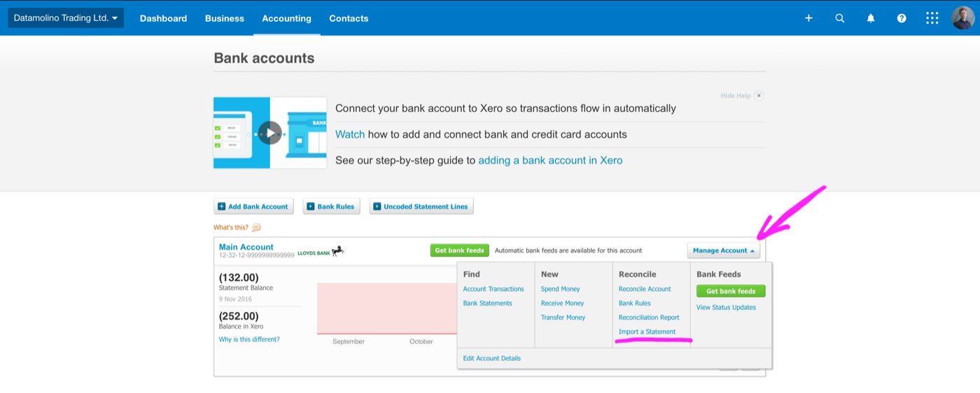Click the October chart axis label

point(421,341)
